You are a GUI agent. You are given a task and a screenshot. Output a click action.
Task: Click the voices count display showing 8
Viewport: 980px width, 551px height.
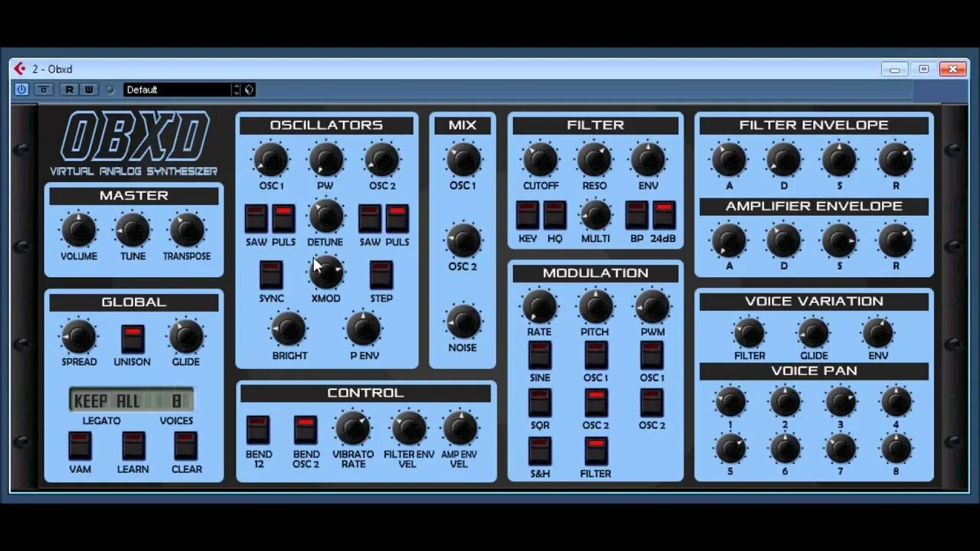177,400
